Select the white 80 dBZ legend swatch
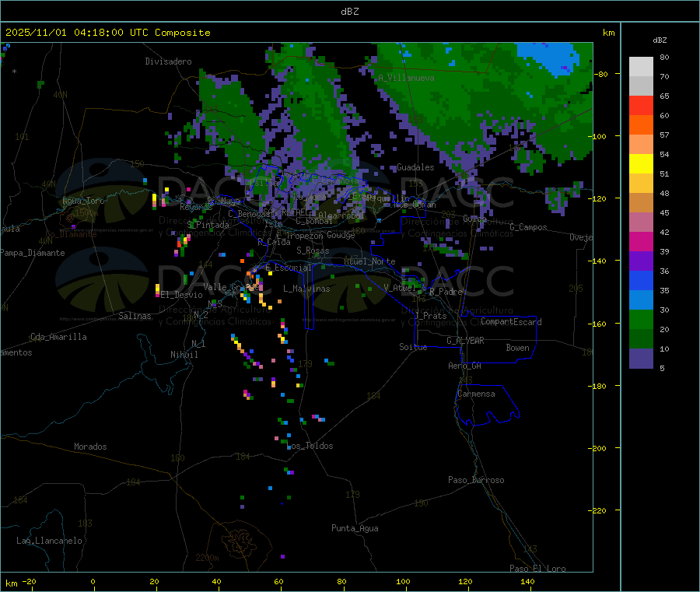The image size is (700, 592). click(x=641, y=67)
